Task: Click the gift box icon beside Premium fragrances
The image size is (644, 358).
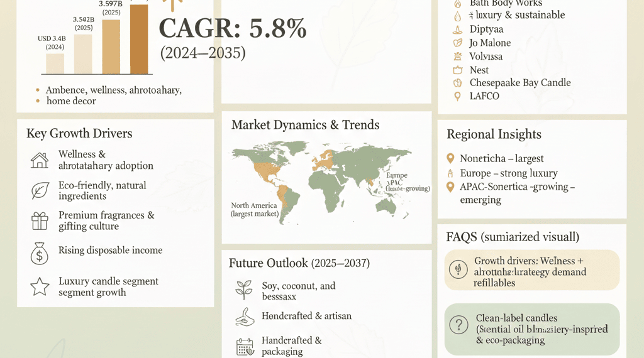Action: coord(40,220)
